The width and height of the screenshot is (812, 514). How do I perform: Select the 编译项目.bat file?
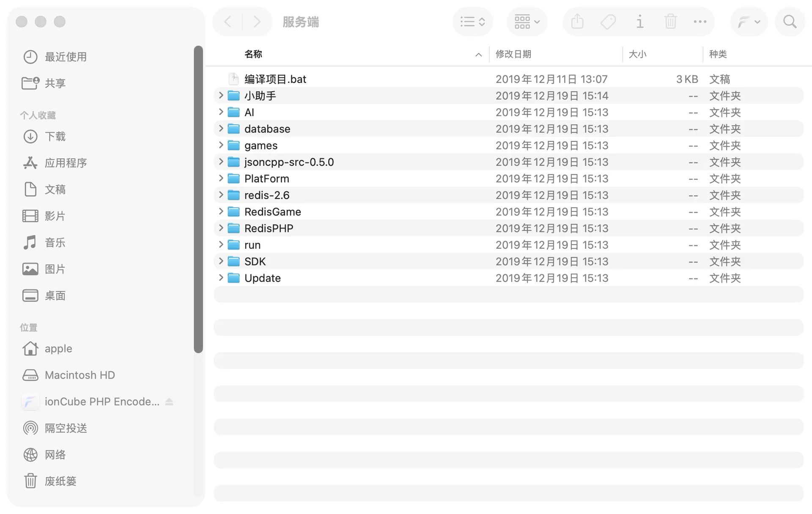point(508,79)
